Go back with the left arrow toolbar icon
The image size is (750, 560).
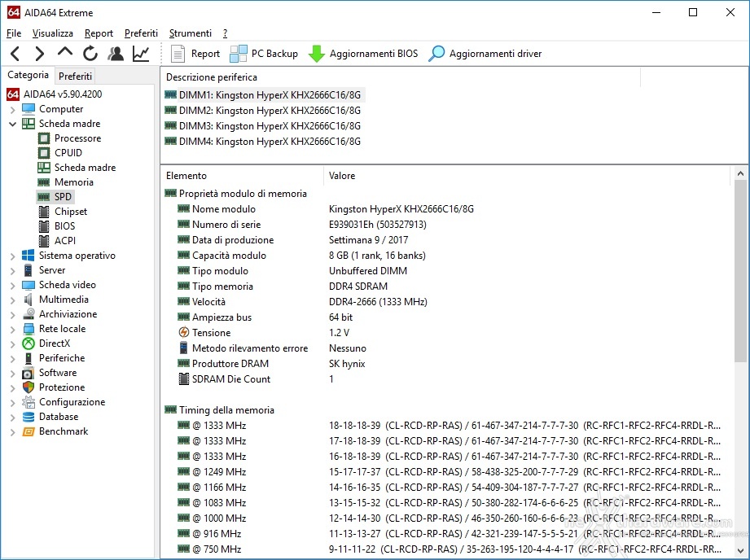point(15,54)
